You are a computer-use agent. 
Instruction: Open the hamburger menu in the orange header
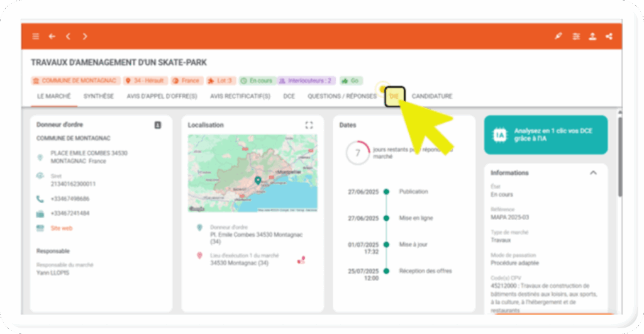[36, 36]
